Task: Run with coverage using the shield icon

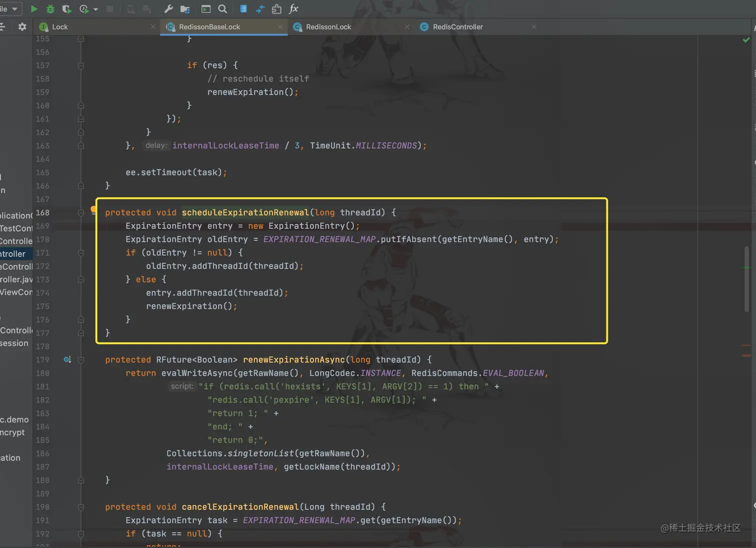Action: (66, 9)
